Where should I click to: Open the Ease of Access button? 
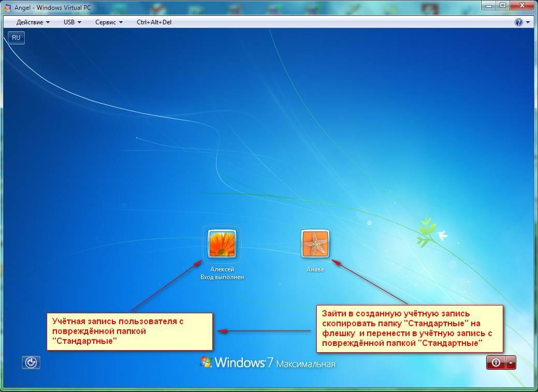click(31, 362)
